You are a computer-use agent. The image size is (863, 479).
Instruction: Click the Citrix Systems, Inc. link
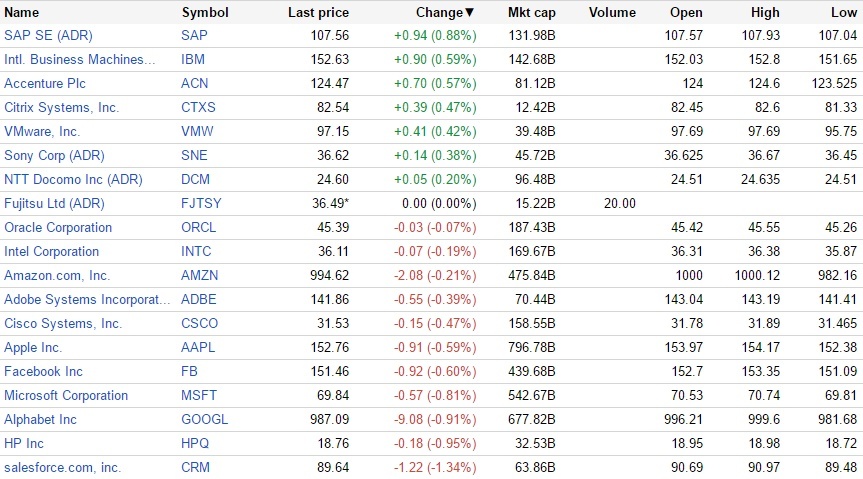(62, 107)
